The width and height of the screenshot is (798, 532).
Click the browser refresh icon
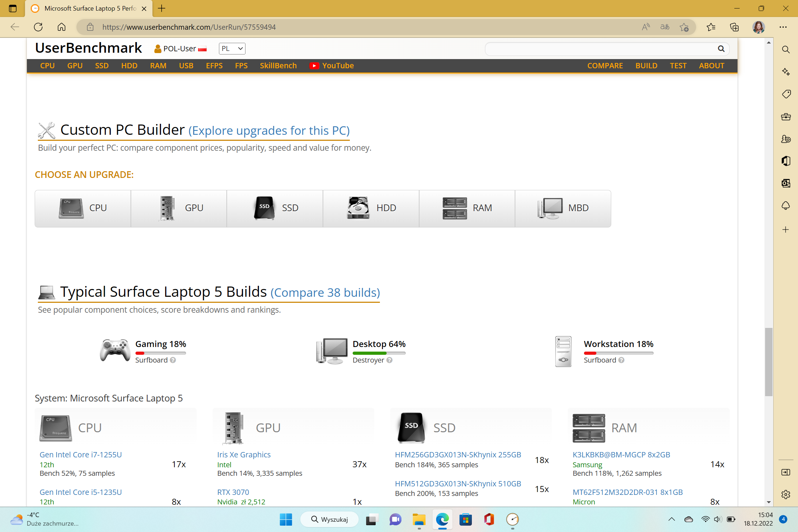(x=38, y=27)
